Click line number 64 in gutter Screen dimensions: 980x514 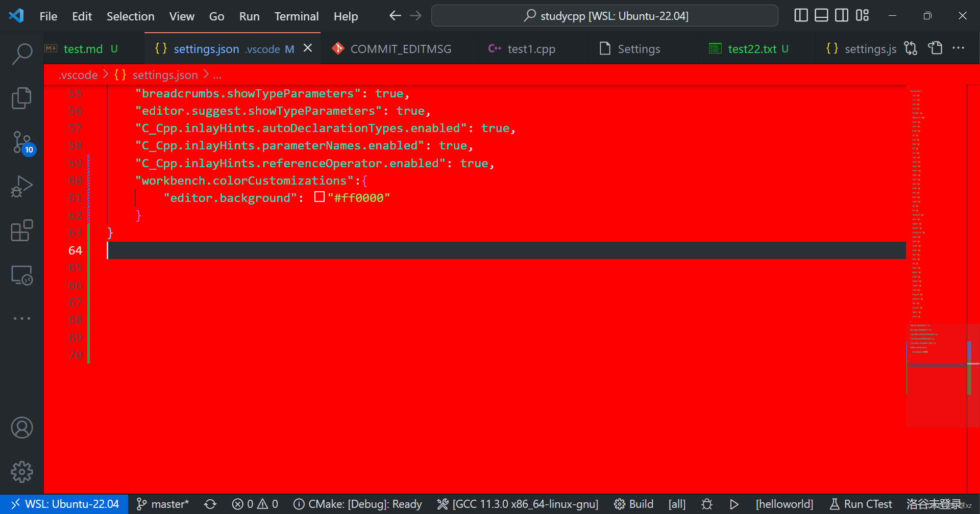pos(75,250)
